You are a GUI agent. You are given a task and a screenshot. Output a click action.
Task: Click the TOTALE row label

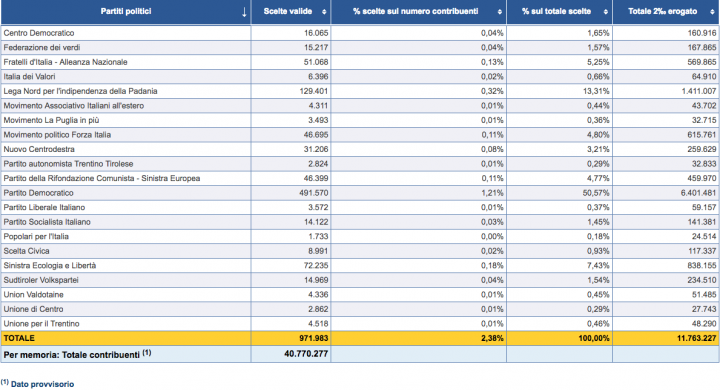click(x=19, y=338)
